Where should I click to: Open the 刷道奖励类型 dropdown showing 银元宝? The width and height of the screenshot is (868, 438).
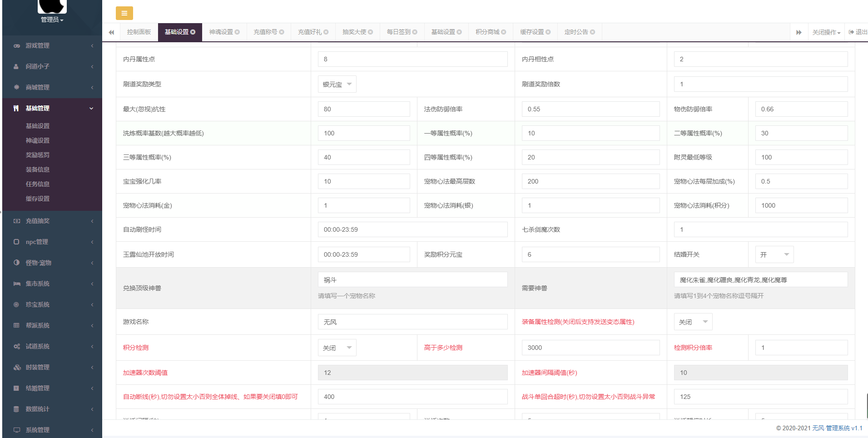point(337,84)
